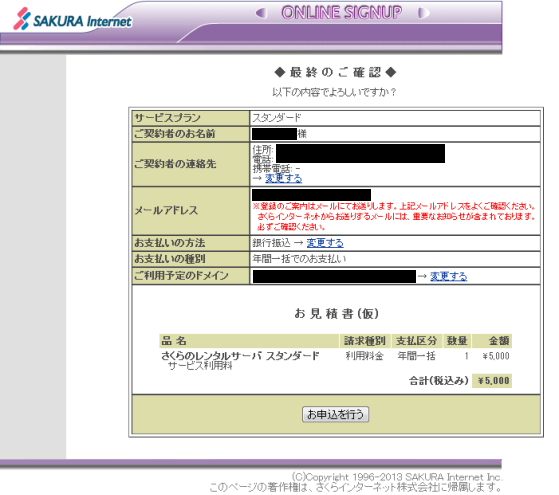Click the right arrow beside ONLINE SIGNUP

click(x=424, y=13)
